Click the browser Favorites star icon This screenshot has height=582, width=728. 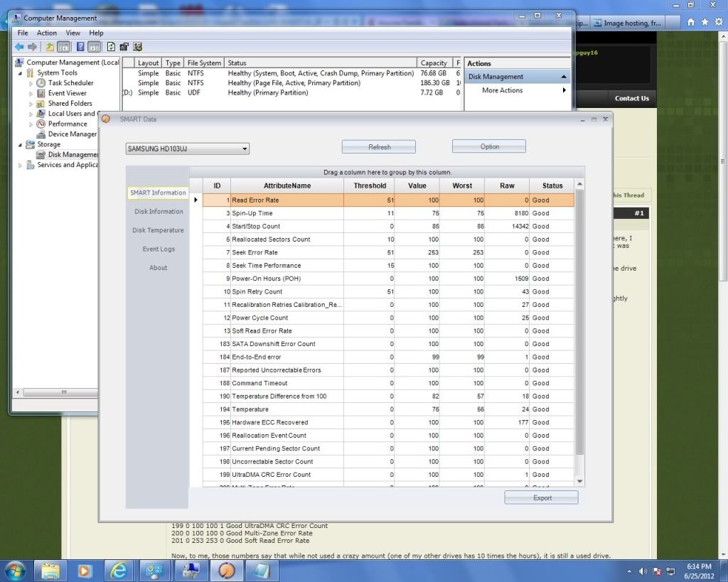click(x=705, y=22)
